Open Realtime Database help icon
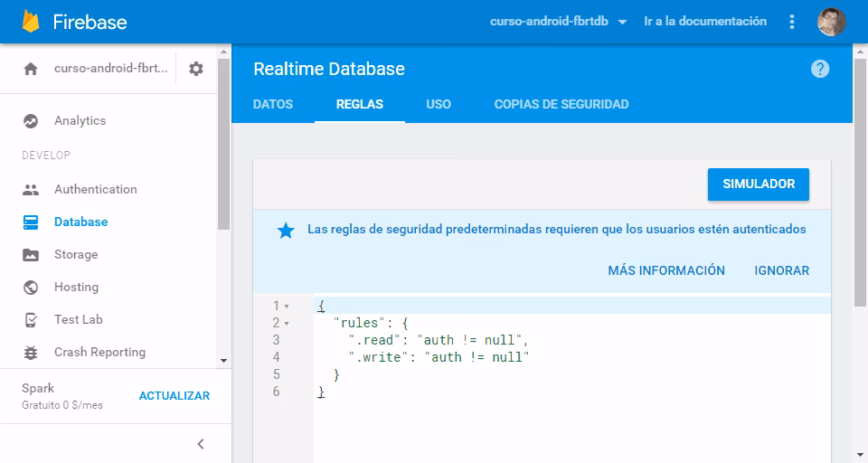 click(820, 69)
